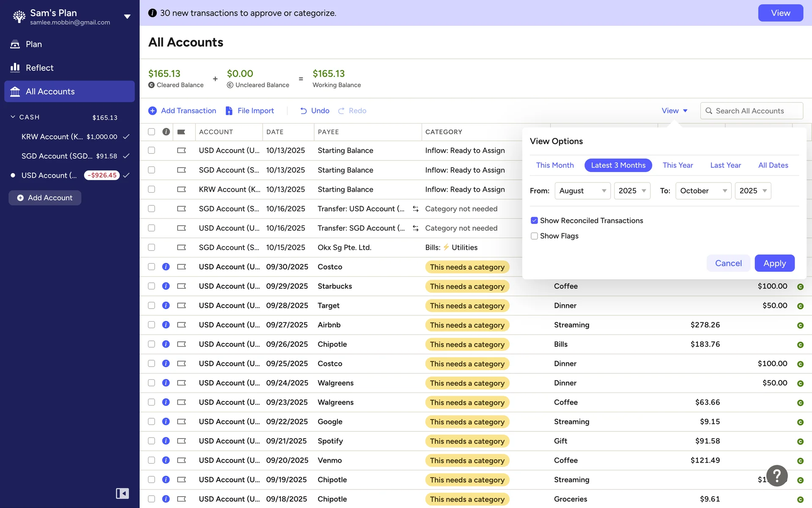This screenshot has width=812, height=508.
Task: Collapse the sidebar using bottom-left icon
Action: [x=122, y=493]
